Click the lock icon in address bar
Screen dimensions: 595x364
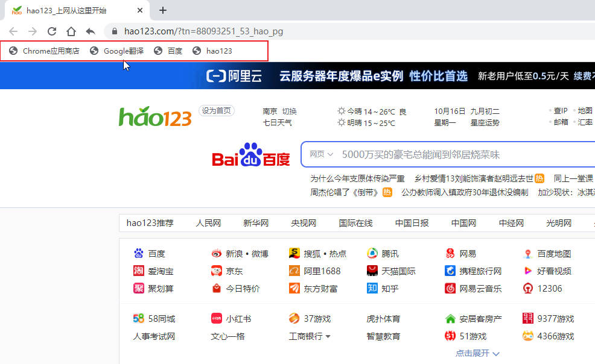point(114,31)
